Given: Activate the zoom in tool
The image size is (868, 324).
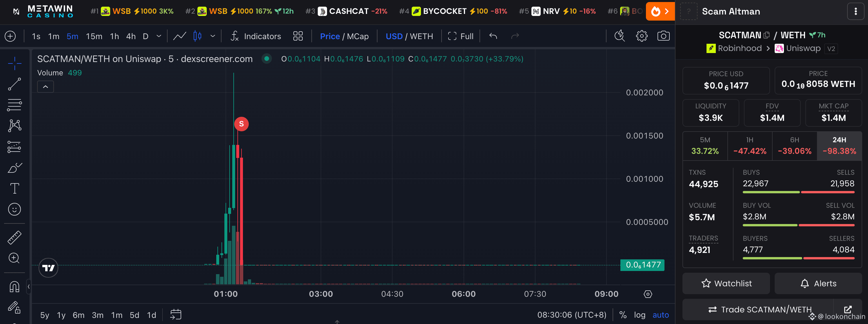Looking at the screenshot, I should [x=14, y=258].
